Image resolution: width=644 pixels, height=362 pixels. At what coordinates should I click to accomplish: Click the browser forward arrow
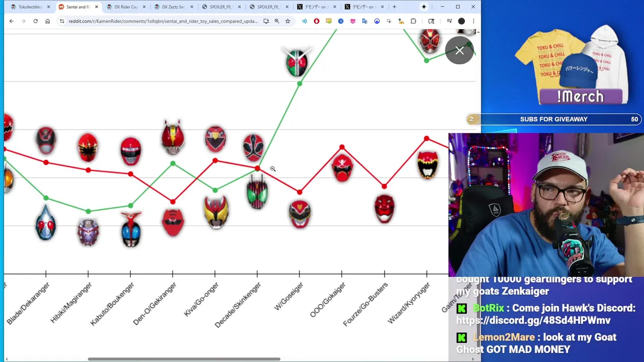[23, 21]
